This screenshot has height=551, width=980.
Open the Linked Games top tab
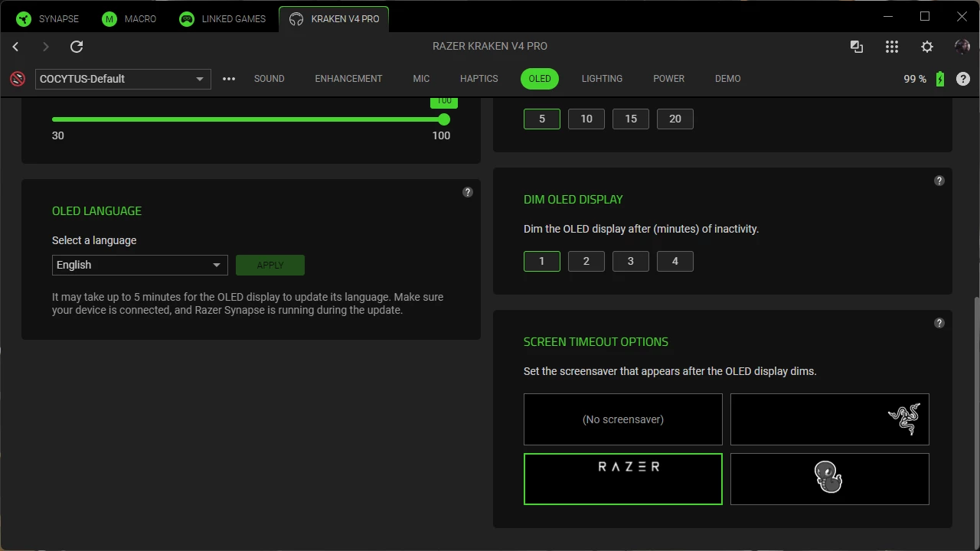tap(223, 18)
